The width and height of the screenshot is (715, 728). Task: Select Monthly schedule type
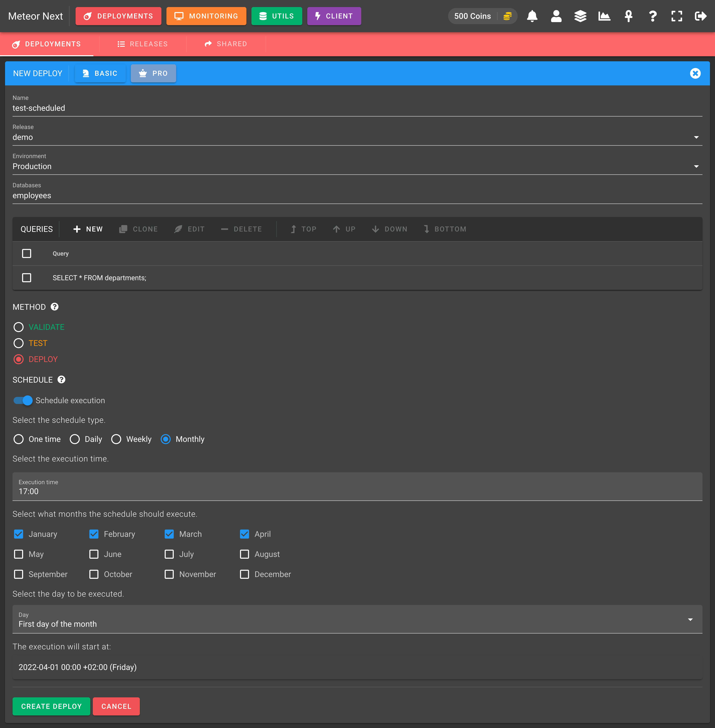[166, 439]
